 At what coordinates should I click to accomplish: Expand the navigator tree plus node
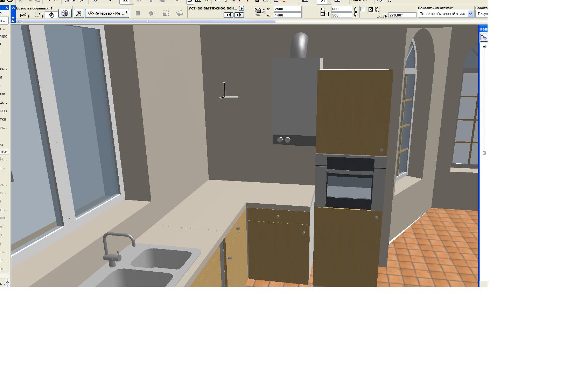click(x=484, y=153)
